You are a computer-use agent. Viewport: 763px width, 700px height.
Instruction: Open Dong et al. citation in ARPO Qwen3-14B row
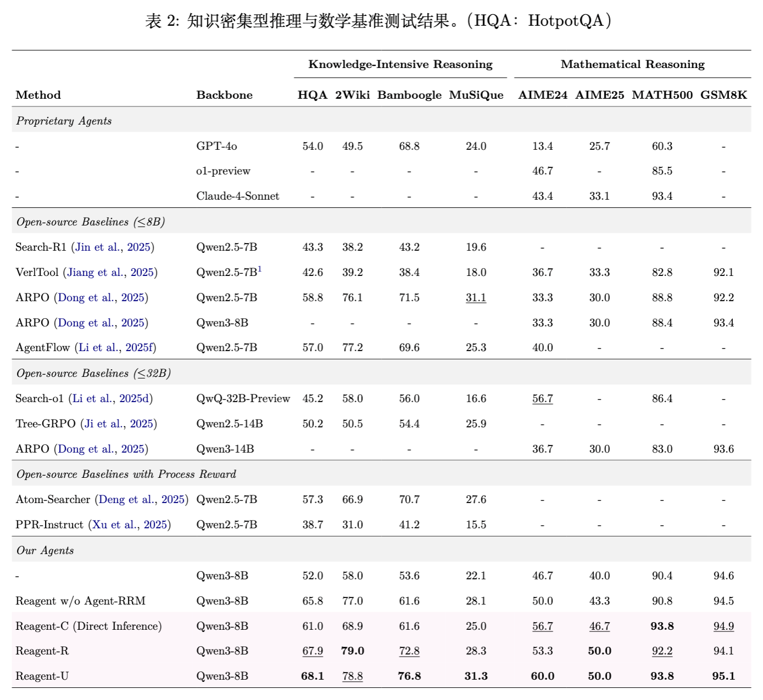[x=101, y=449]
